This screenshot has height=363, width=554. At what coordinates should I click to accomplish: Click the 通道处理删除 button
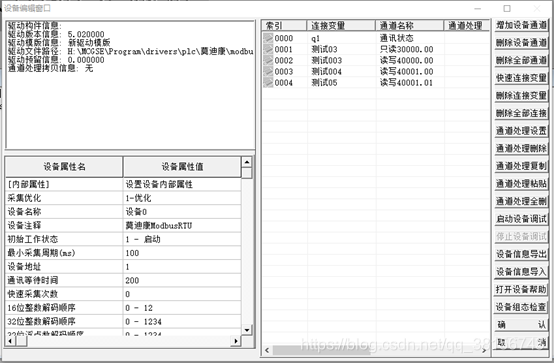click(x=521, y=148)
